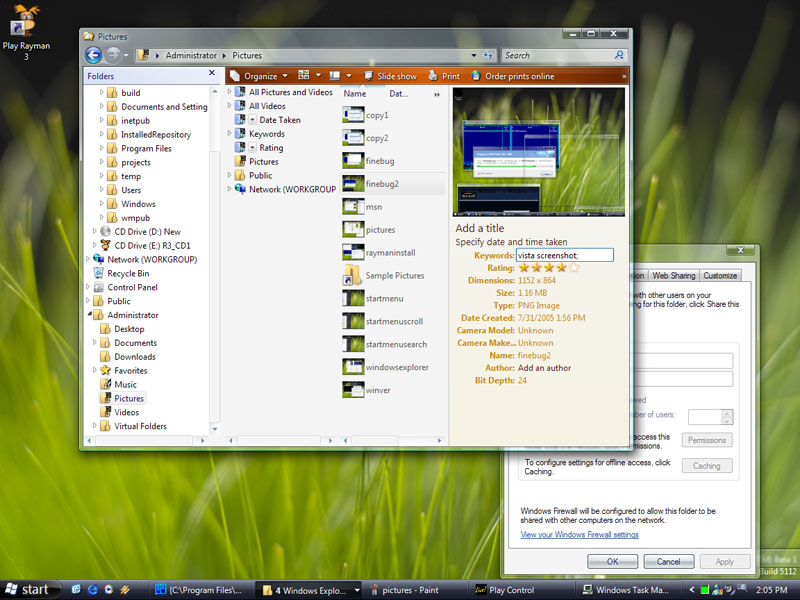Open the Organize menu
The width and height of the screenshot is (800, 600).
pyautogui.click(x=259, y=76)
